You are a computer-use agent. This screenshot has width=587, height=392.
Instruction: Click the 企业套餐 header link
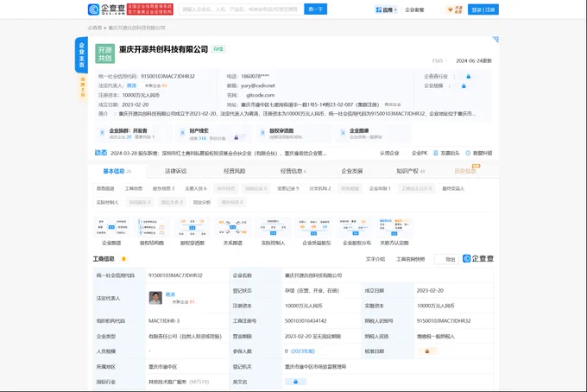[x=414, y=10]
